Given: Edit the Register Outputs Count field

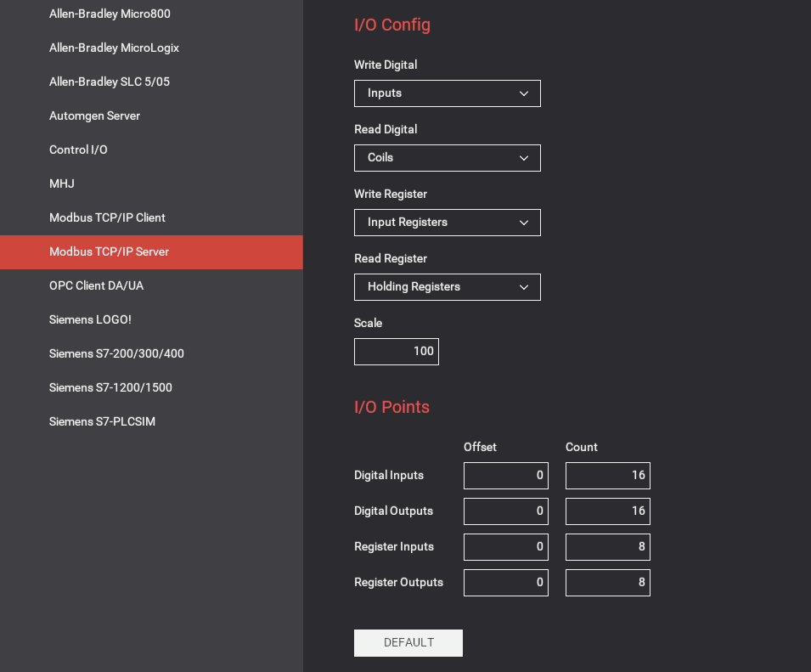Looking at the screenshot, I should (608, 583).
